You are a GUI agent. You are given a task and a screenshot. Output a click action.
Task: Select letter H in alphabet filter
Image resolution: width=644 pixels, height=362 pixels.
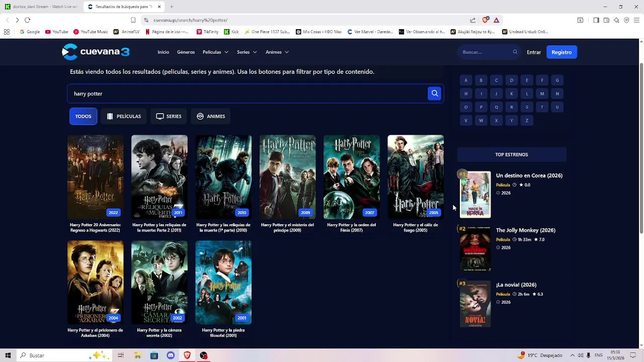(x=466, y=94)
